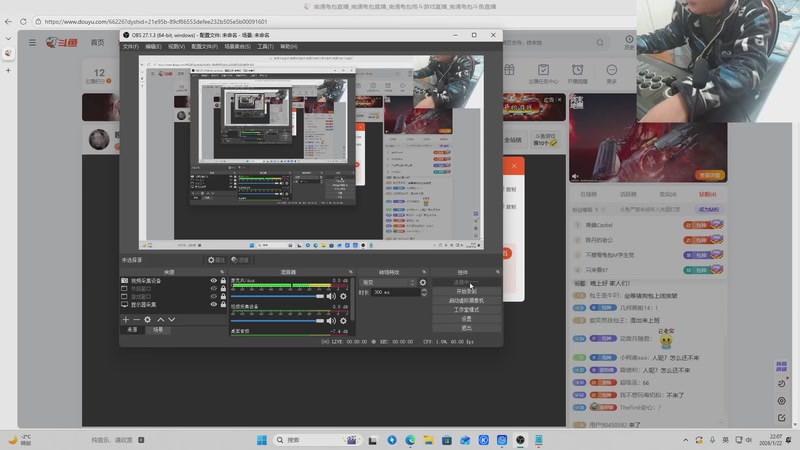Open the 视频采集设备 mixer settings gear
This screenshot has width=800, height=450.
(343, 320)
